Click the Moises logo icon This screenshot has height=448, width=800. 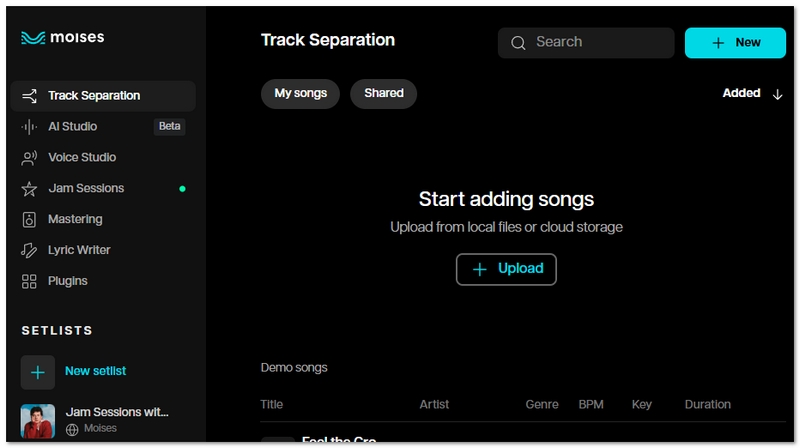[x=33, y=38]
